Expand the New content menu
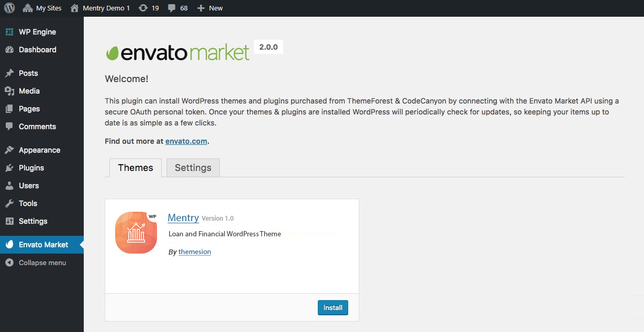 210,8
